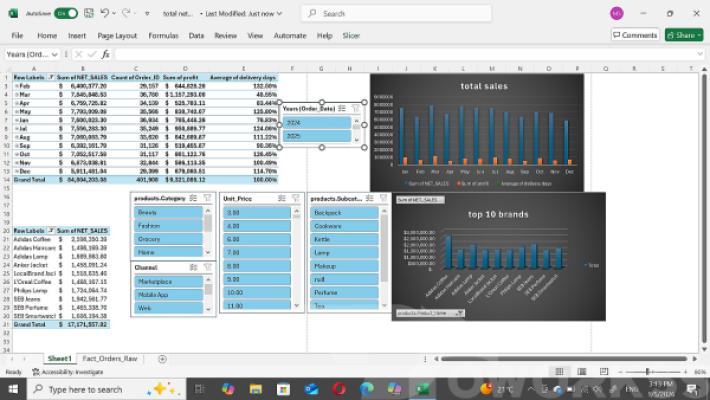Select Cookware in subcategory slicer
This screenshot has width=710, height=400.
[344, 226]
